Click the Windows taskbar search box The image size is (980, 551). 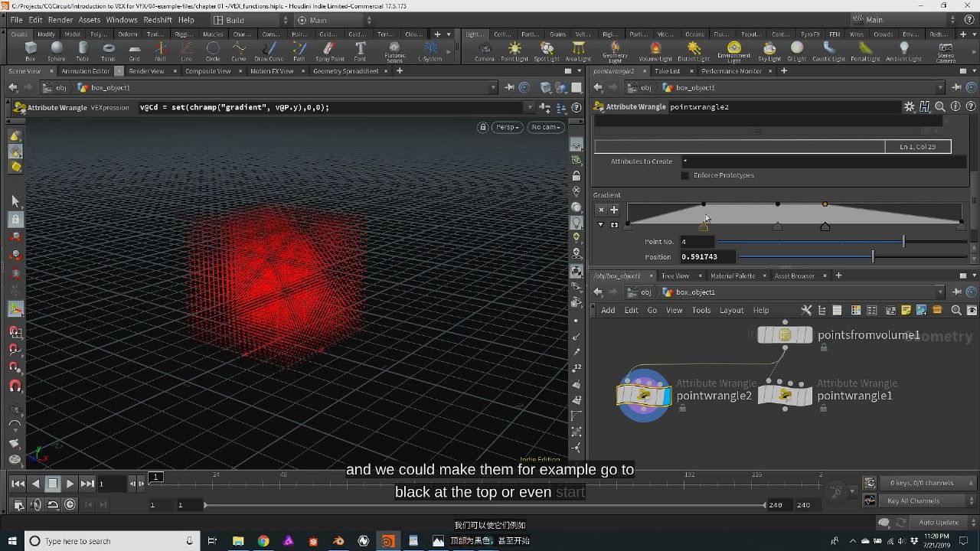click(x=112, y=541)
